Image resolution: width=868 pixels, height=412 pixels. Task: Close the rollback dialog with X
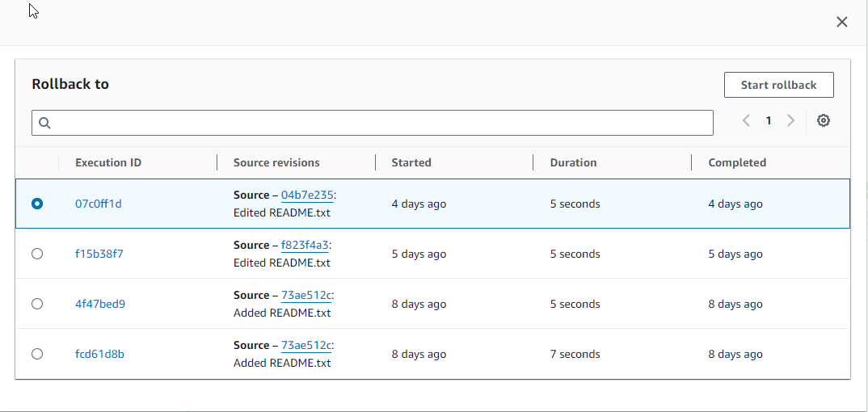click(x=841, y=22)
